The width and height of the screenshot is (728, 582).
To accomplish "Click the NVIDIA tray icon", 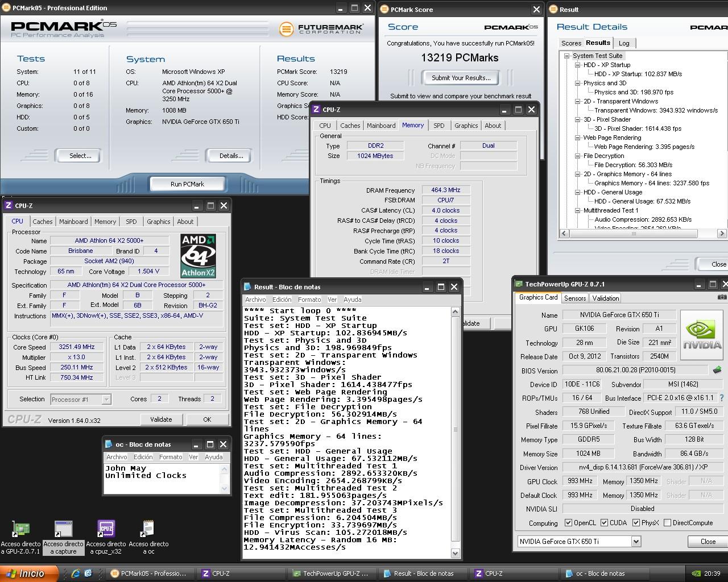I will click(x=696, y=573).
